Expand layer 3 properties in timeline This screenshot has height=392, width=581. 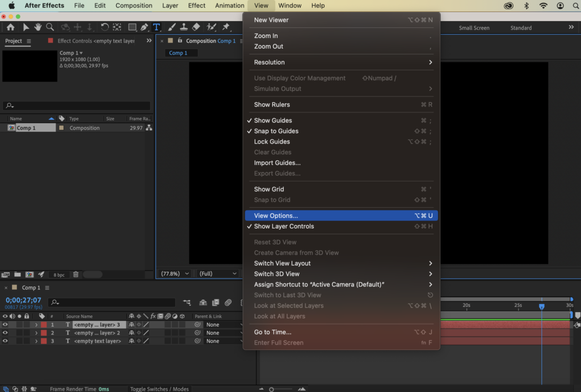click(36, 342)
